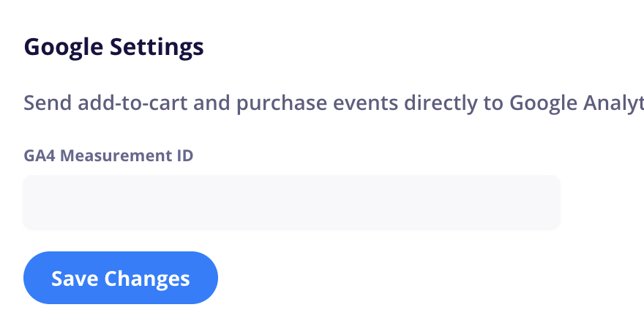
Task: Click the Google Settings heading
Action: click(113, 48)
